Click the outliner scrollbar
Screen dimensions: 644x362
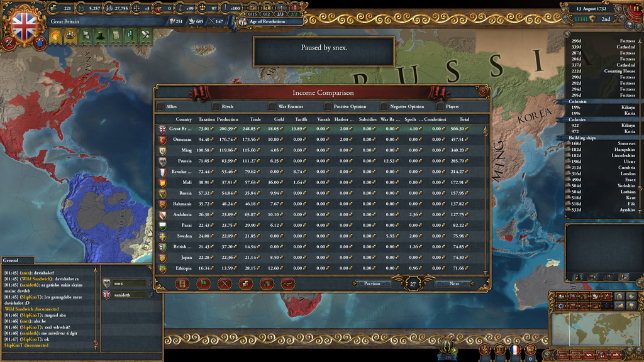pyautogui.click(x=641, y=125)
